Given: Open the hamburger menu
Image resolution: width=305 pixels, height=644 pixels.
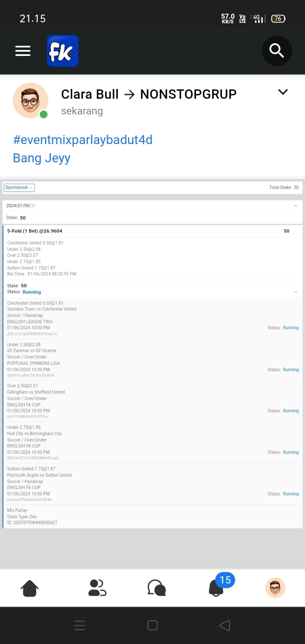Looking at the screenshot, I should 23,51.
